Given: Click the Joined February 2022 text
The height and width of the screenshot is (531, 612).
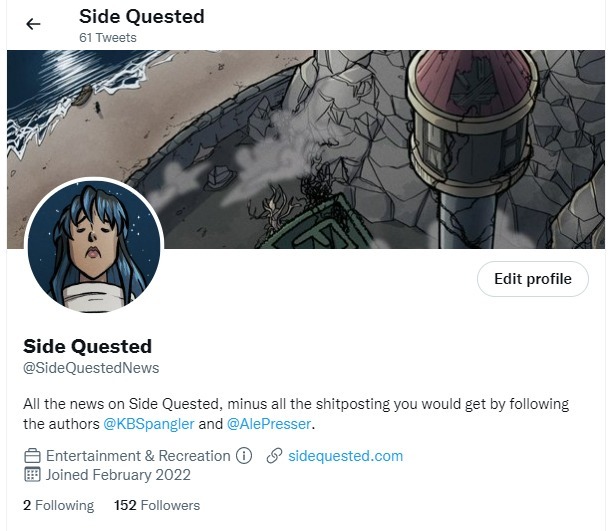Looking at the screenshot, I should point(118,475).
